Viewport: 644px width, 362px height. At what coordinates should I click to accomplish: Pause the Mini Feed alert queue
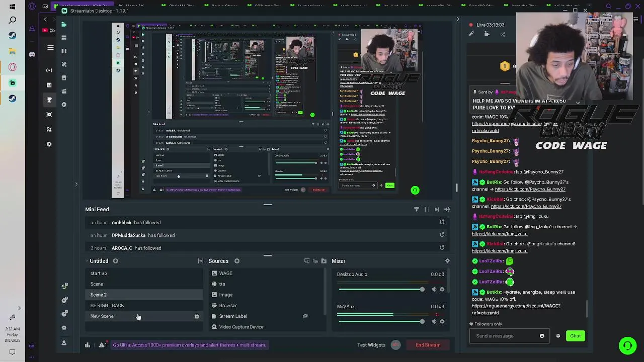[x=426, y=209]
